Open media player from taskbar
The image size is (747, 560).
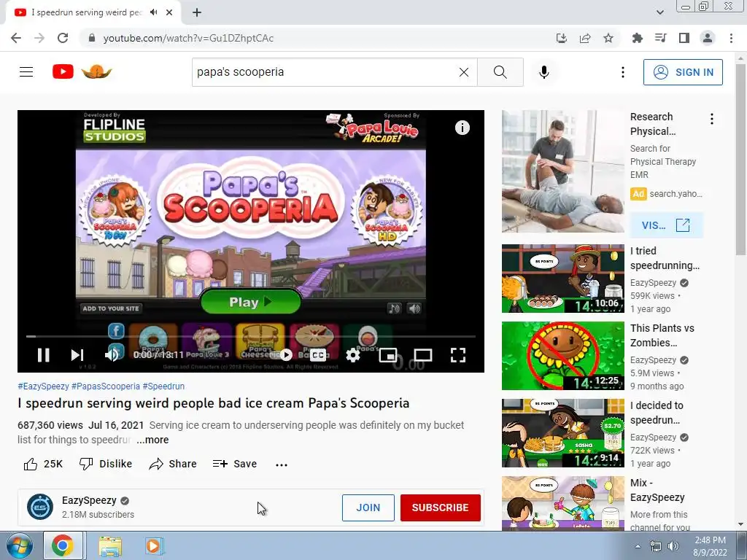[x=154, y=545]
